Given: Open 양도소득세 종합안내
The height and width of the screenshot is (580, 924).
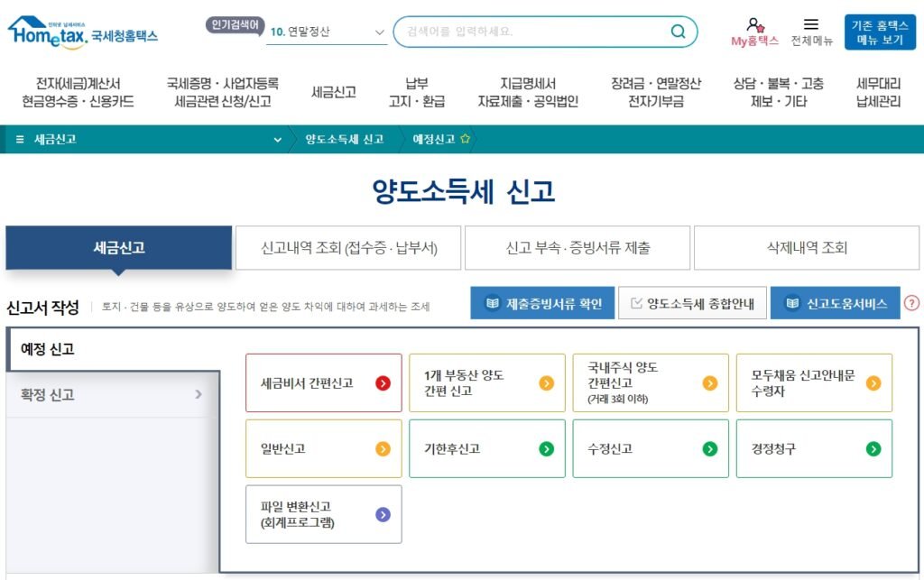Looking at the screenshot, I should click(x=691, y=303).
